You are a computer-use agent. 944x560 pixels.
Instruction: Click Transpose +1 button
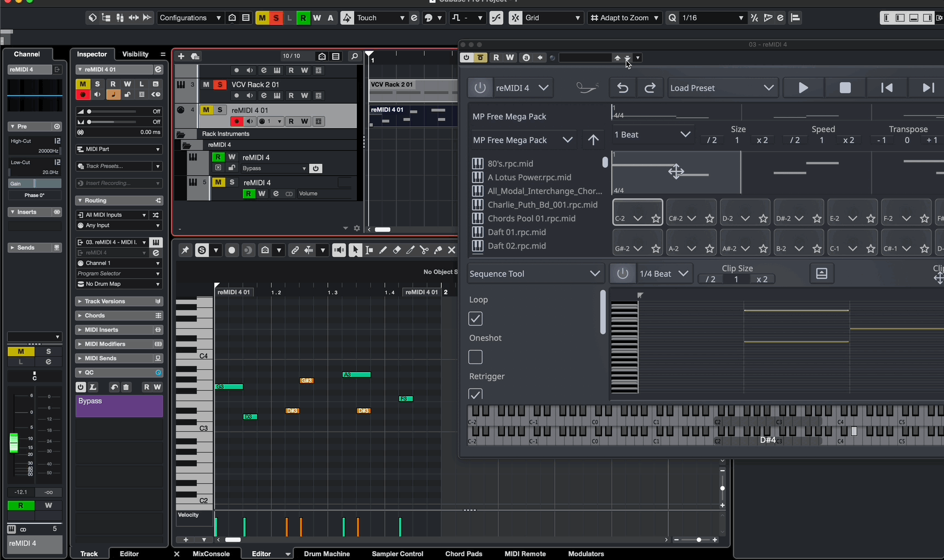coord(931,140)
